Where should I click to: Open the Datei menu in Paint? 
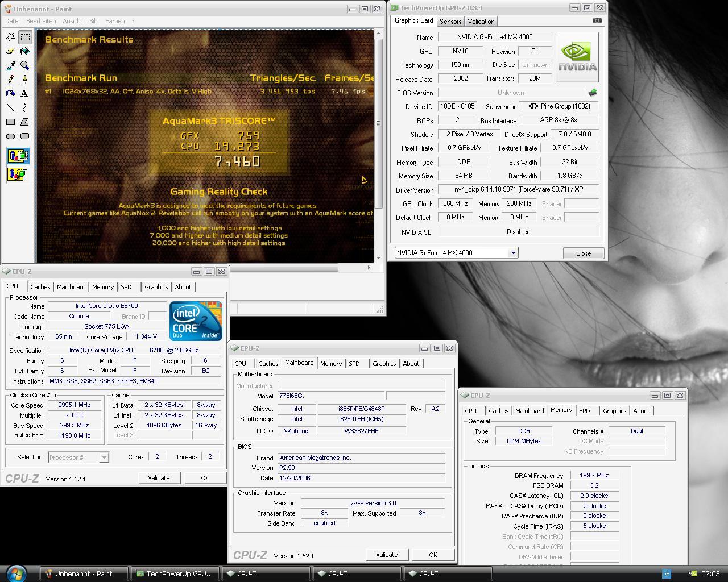12,21
